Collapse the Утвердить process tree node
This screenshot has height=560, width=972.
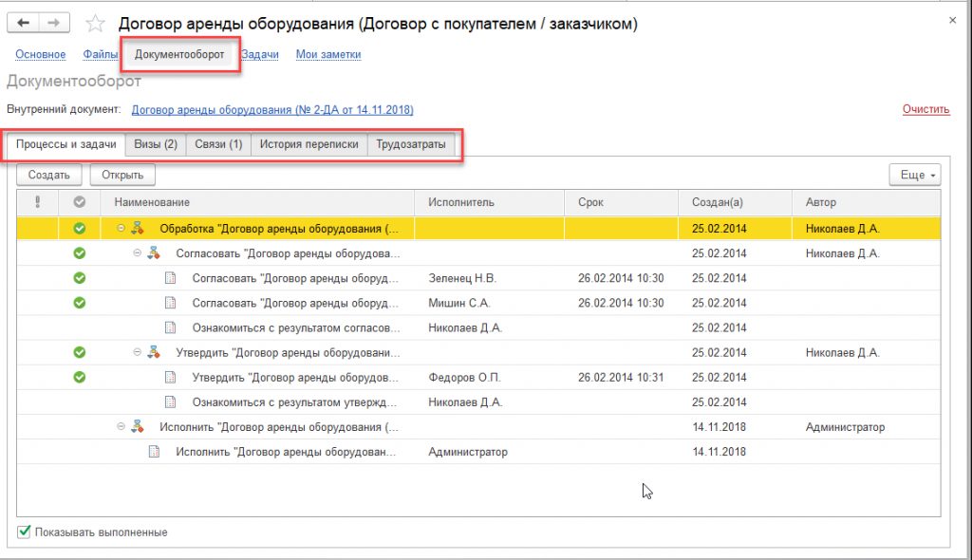(x=138, y=352)
